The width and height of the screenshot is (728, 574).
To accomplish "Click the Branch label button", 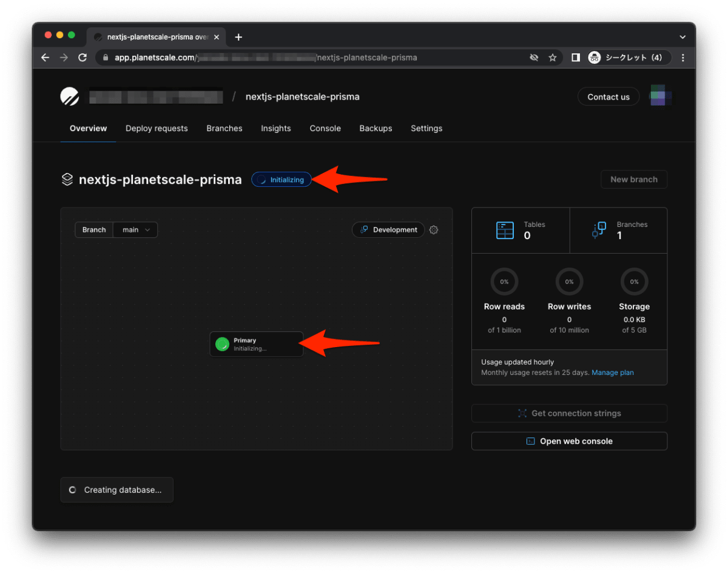I will pos(94,230).
